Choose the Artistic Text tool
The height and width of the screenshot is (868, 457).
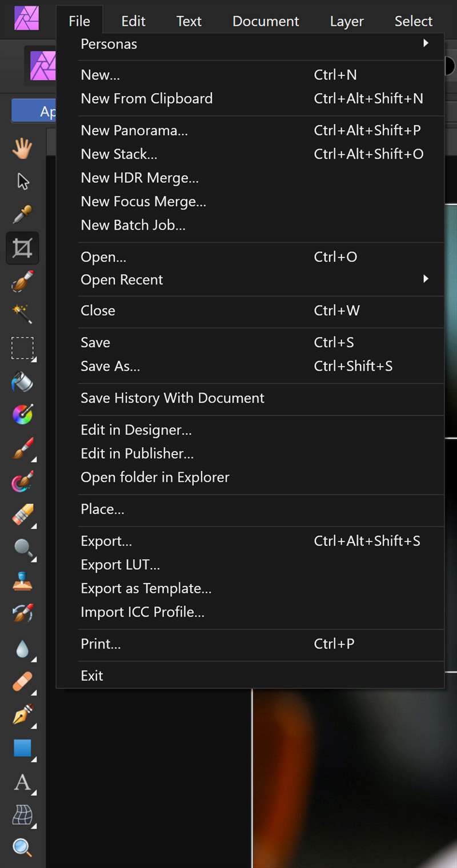(x=22, y=782)
